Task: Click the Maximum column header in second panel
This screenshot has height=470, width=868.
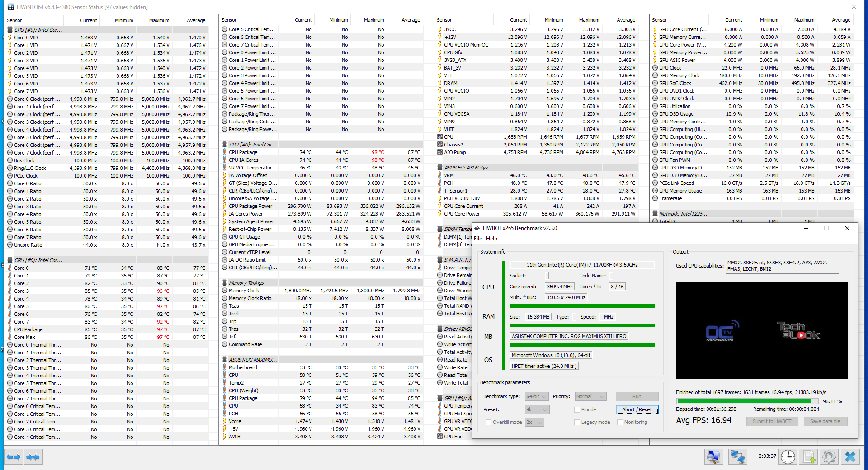Action: tap(369, 20)
